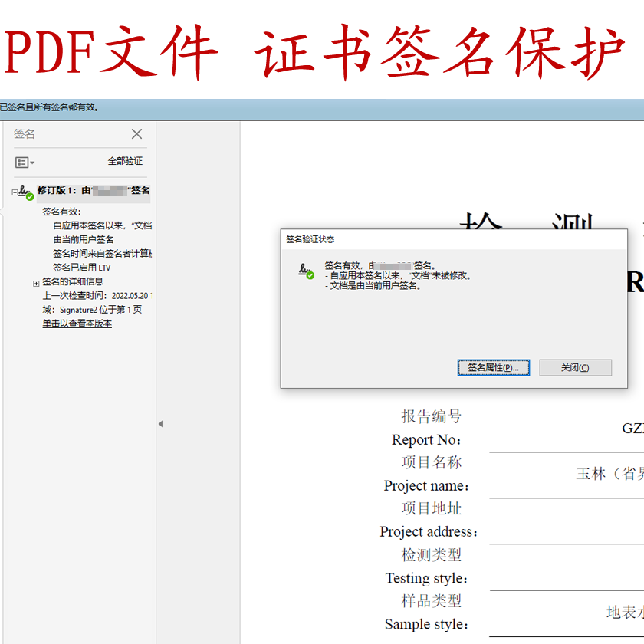Click the 签名 panel heading
The image size is (644, 644).
coord(25,134)
